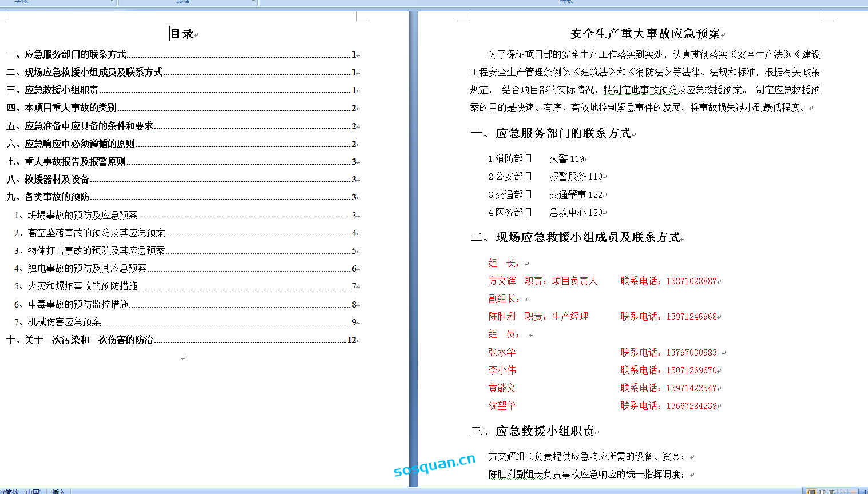Open the language setting in status bar
Viewport: 868px width, 494px height.
point(22,491)
